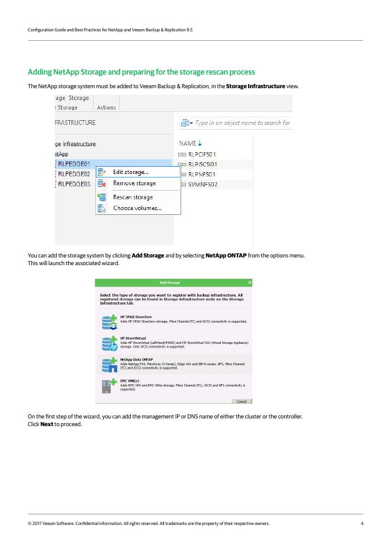Select RLPEDGE03 in the tree
The image size is (392, 554).
click(74, 184)
